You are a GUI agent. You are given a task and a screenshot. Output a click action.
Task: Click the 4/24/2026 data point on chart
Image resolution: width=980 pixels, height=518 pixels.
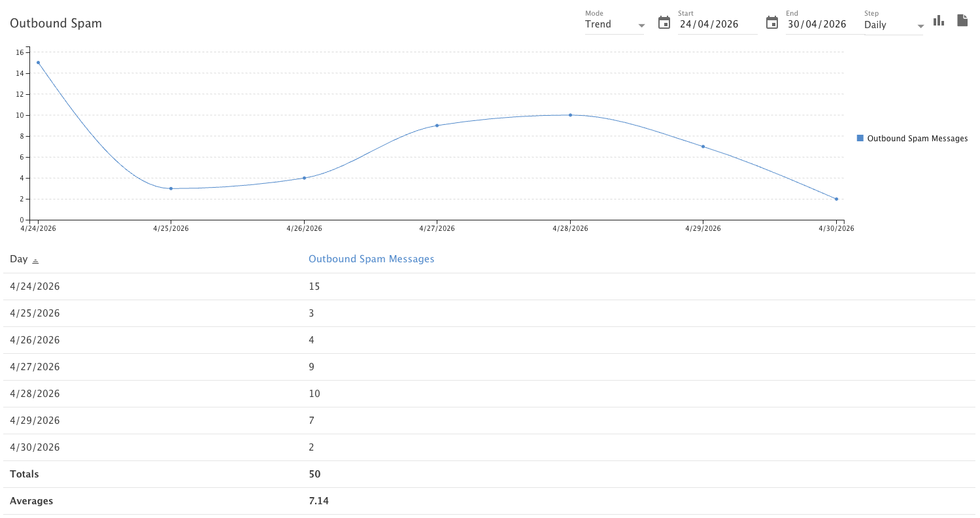pos(38,63)
